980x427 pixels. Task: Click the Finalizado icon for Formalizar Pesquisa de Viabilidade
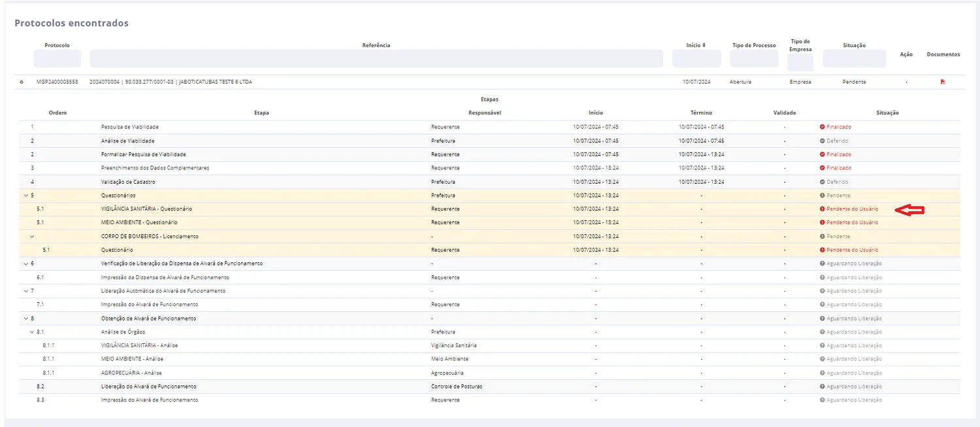[x=823, y=154]
